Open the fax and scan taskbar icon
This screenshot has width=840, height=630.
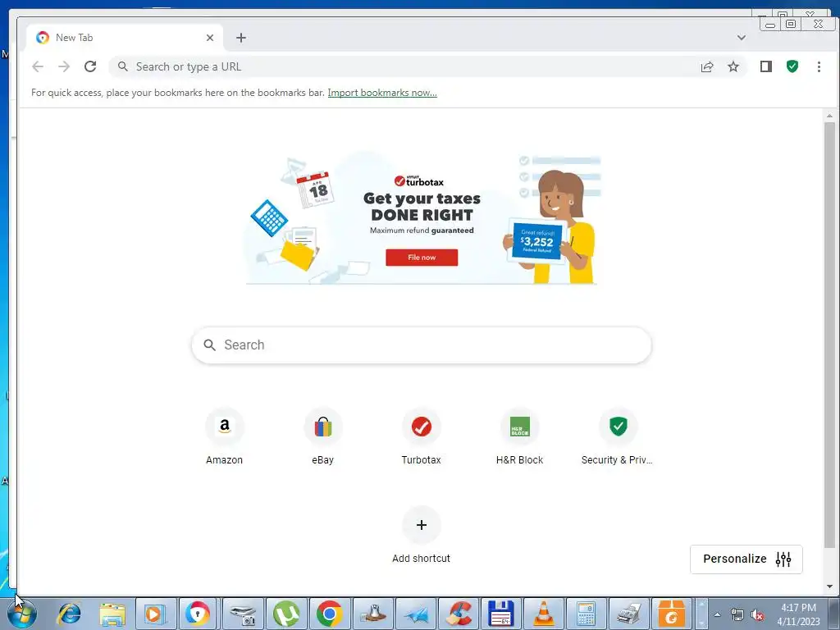coord(629,614)
